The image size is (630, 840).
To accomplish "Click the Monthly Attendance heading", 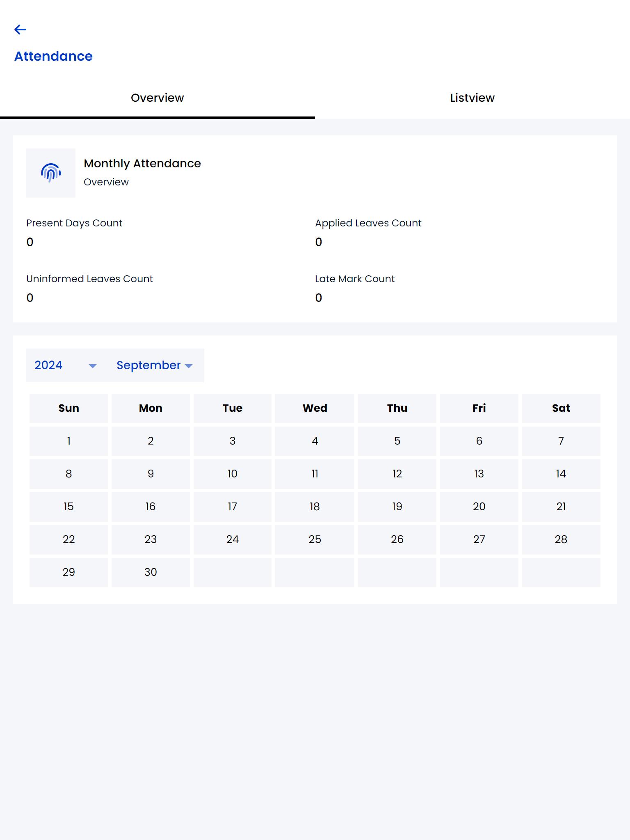I will click(142, 164).
